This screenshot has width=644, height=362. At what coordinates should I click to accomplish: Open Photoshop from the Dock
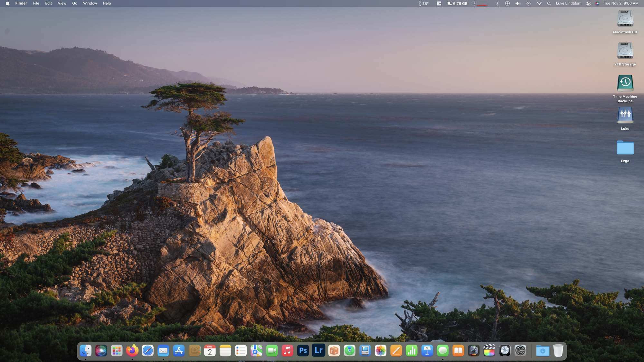point(303,350)
